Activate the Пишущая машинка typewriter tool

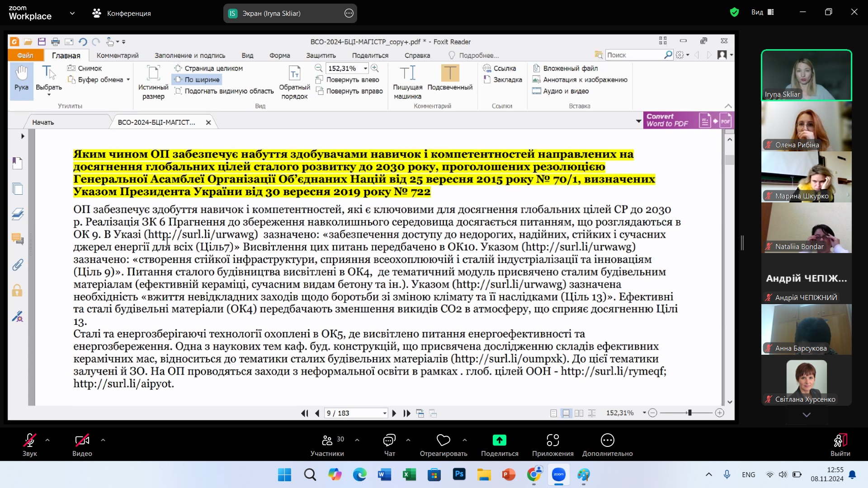click(x=407, y=82)
